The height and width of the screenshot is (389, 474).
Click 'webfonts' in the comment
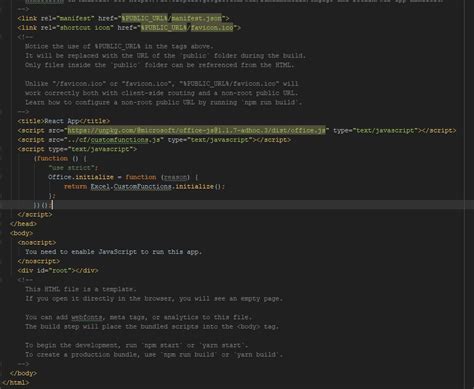tap(87, 317)
